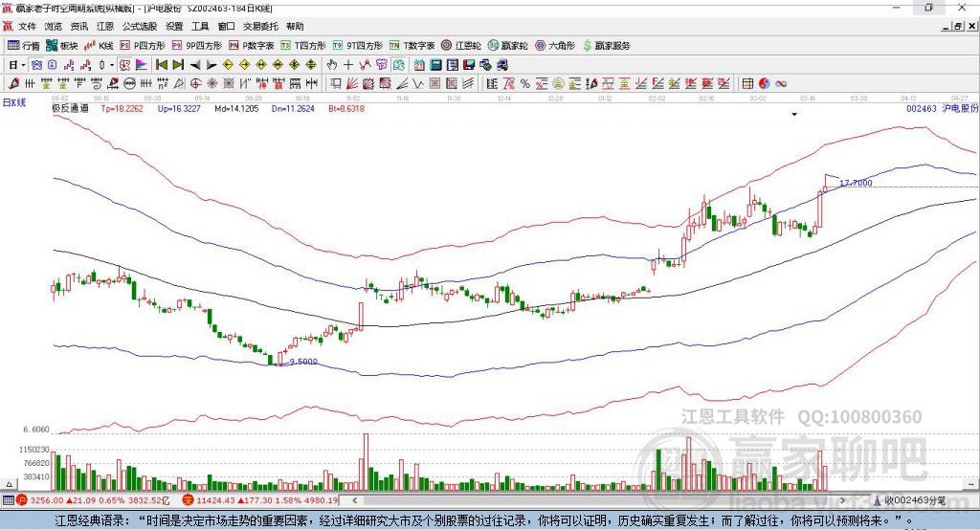Select the hand pan tool
Image resolution: width=980 pixels, height=530 pixels.
click(331, 65)
